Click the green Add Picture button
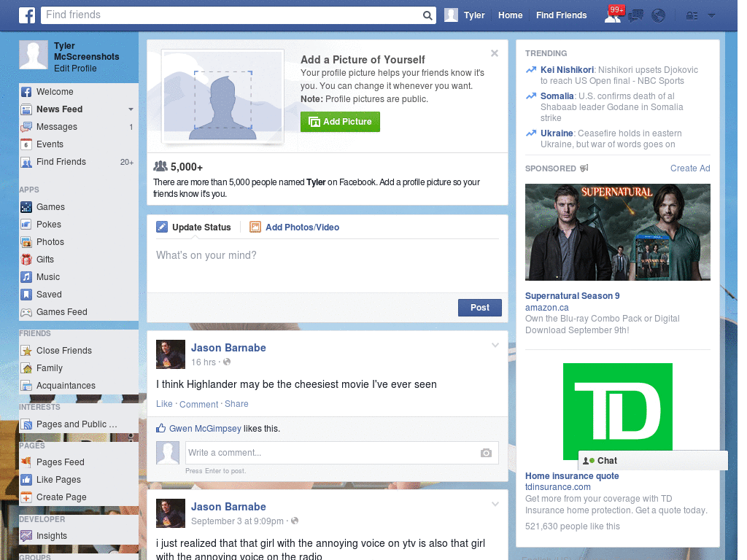Image resolution: width=747 pixels, height=560 pixels. click(x=340, y=122)
